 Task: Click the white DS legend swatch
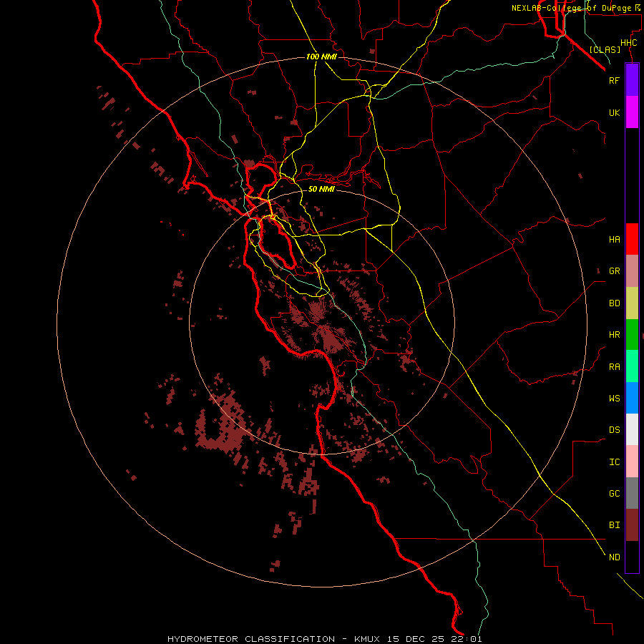632,429
